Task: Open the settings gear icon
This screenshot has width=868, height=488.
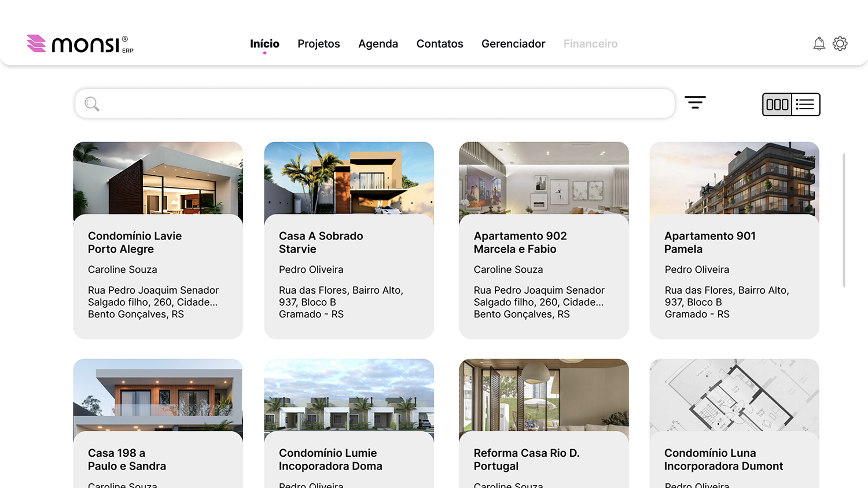Action: tap(840, 44)
